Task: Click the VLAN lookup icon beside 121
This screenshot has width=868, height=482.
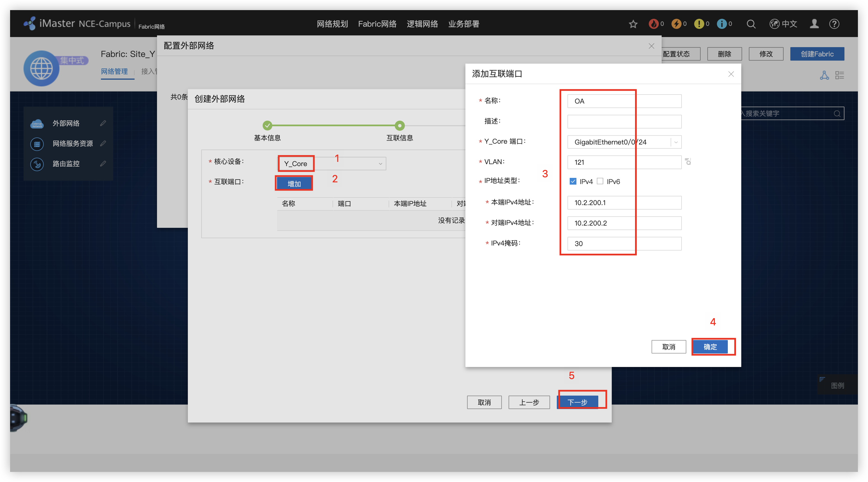Action: [688, 162]
